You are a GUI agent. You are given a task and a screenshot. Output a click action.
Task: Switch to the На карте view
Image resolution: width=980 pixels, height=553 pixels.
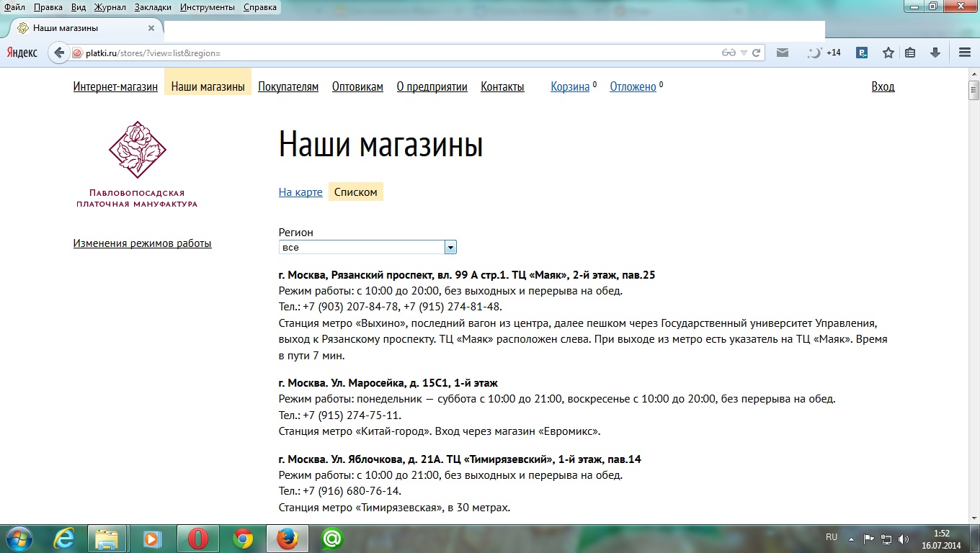(x=300, y=192)
